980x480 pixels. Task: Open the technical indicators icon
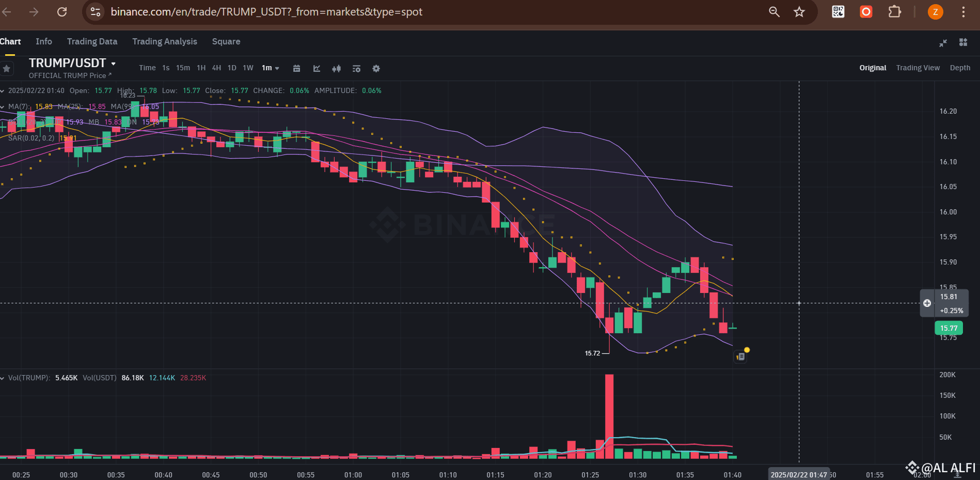pos(356,68)
